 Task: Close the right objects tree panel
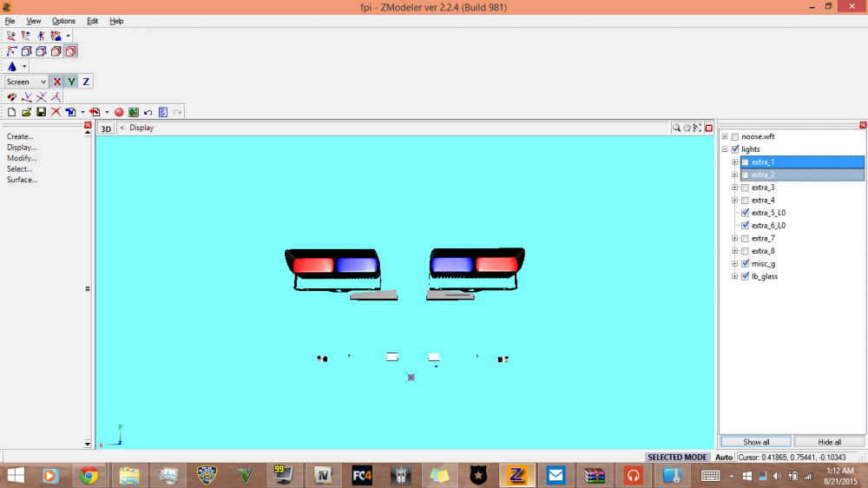(863, 125)
